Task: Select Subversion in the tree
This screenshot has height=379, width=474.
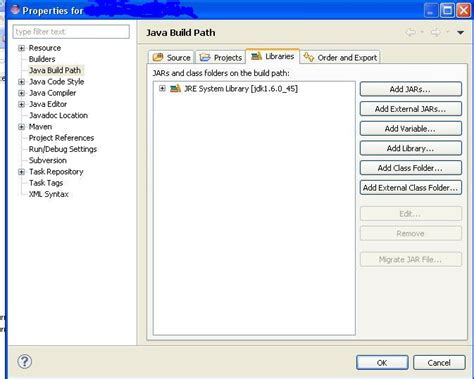Action: [x=48, y=160]
